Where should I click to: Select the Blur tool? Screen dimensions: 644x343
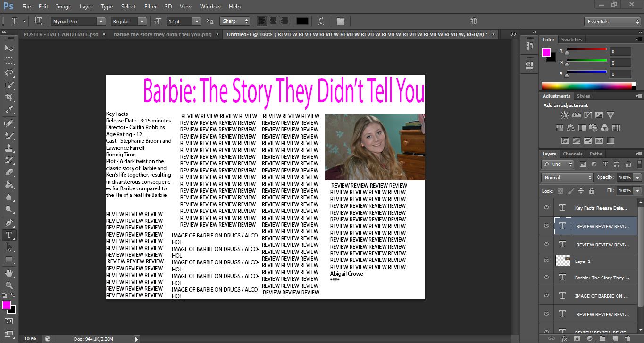(x=9, y=197)
